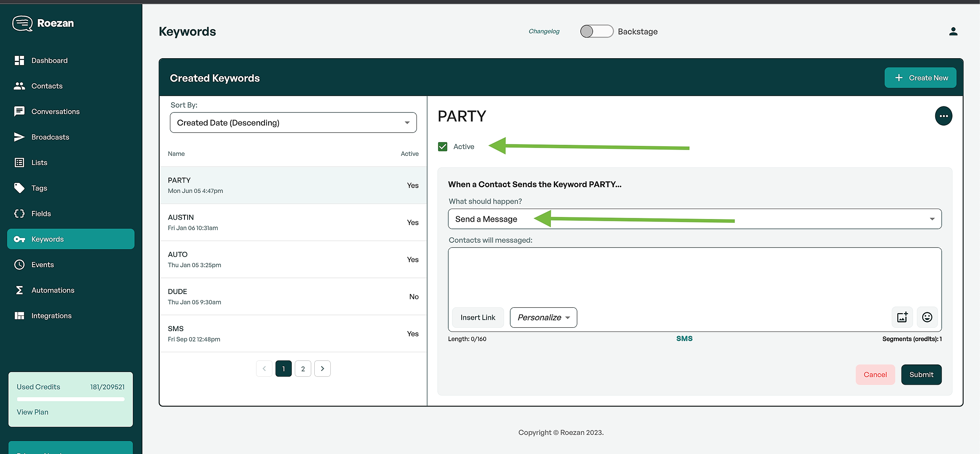
Task: Click the Create New button
Action: (920, 78)
